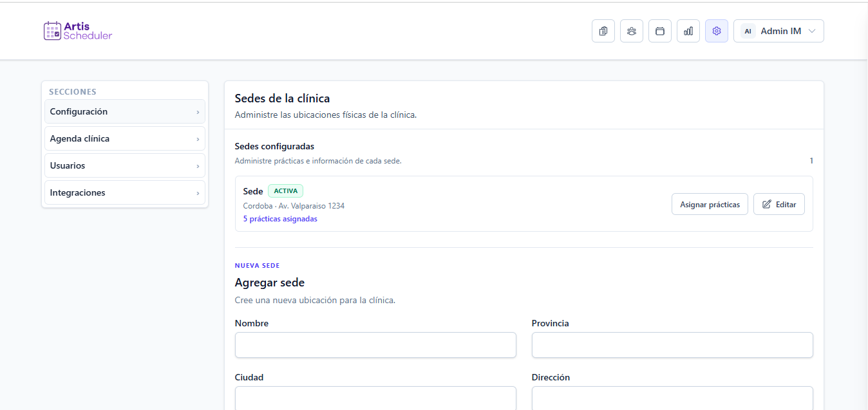868x410 pixels.
Task: Click the Ciudad input field
Action: pos(375,398)
